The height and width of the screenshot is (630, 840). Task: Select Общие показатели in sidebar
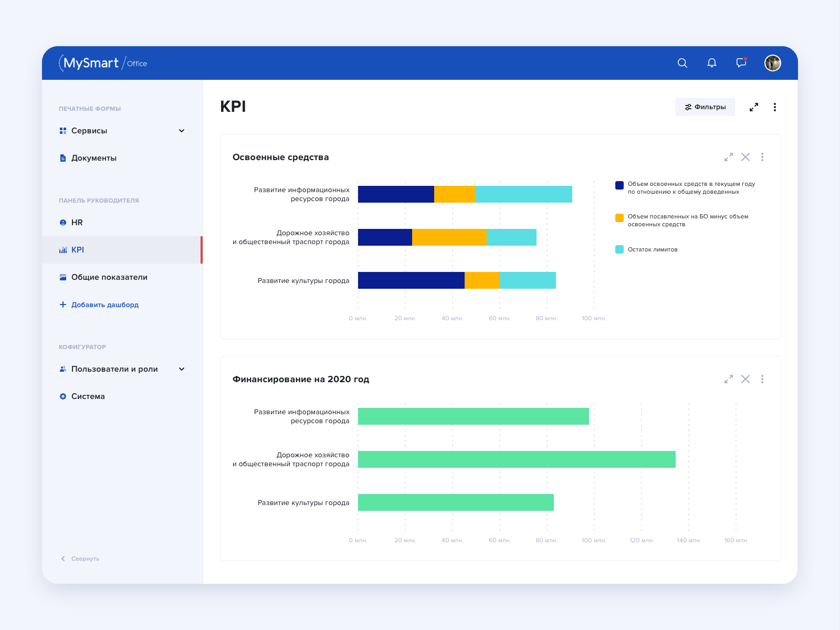pyautogui.click(x=109, y=277)
